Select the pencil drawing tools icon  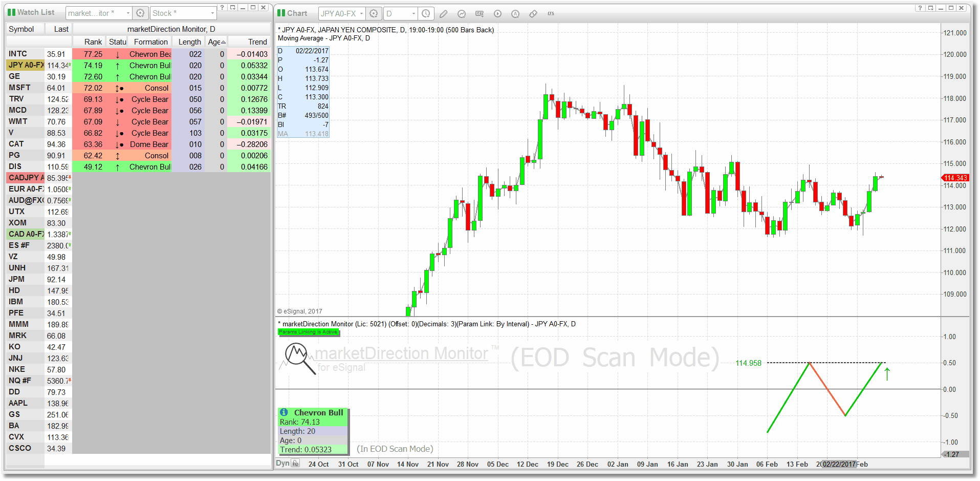443,14
